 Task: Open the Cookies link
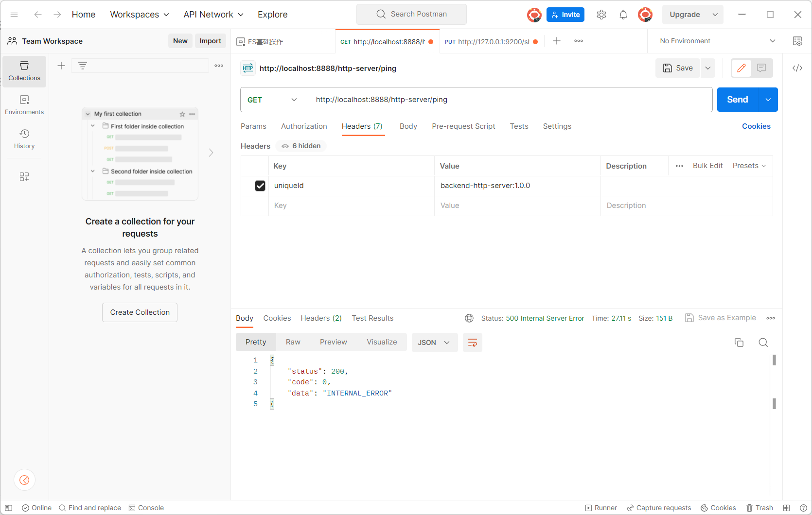coord(756,126)
